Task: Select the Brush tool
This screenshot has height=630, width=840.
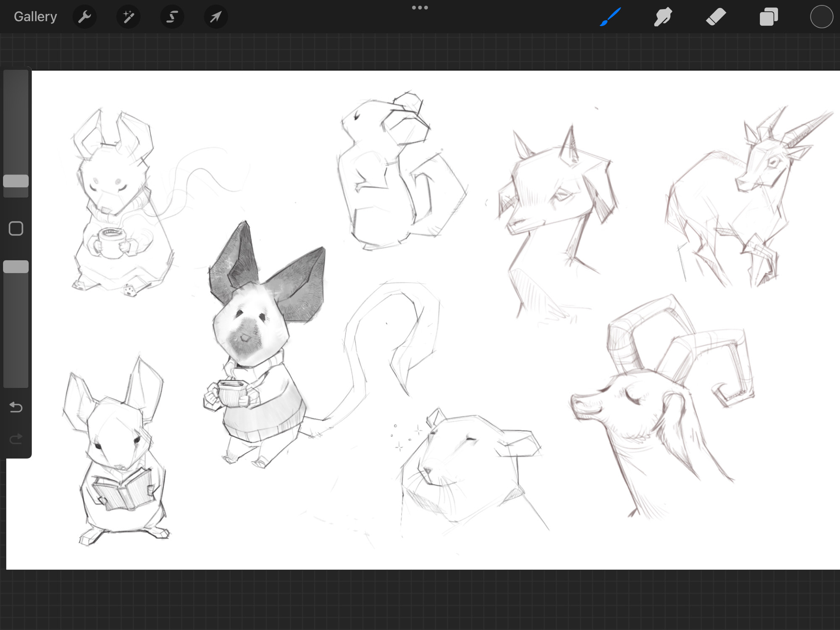Action: click(610, 17)
